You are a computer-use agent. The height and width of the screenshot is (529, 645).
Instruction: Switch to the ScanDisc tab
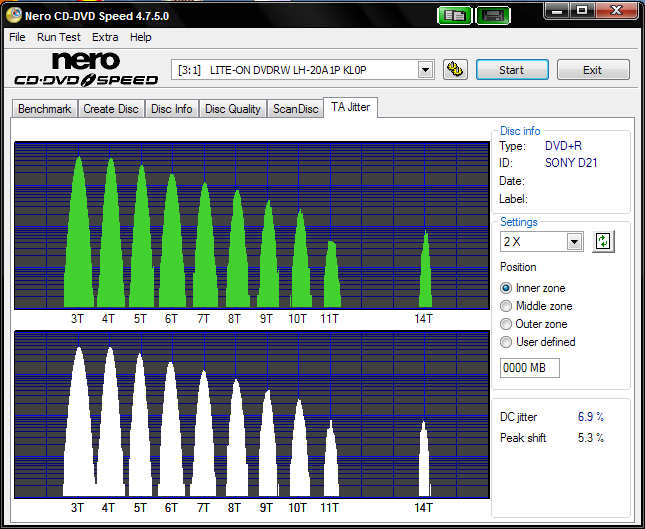click(x=295, y=109)
